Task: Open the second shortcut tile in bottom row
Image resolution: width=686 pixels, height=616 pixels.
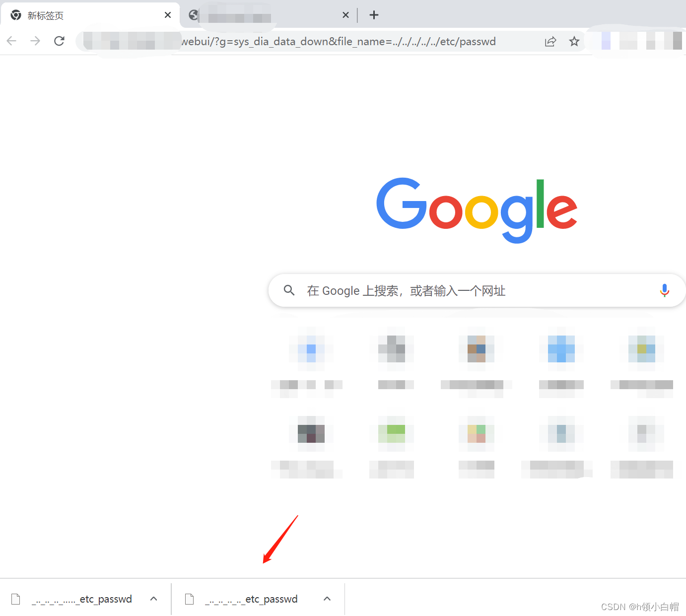Action: point(392,447)
